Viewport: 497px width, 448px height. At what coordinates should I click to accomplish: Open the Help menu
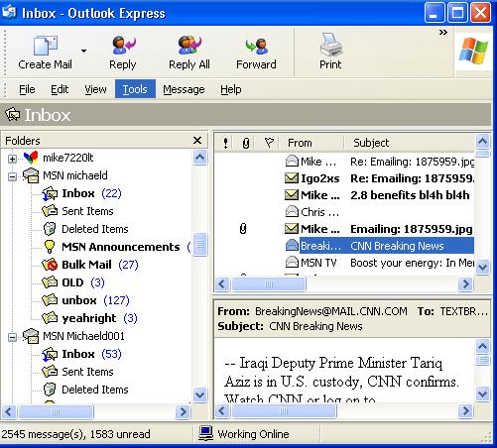(231, 89)
